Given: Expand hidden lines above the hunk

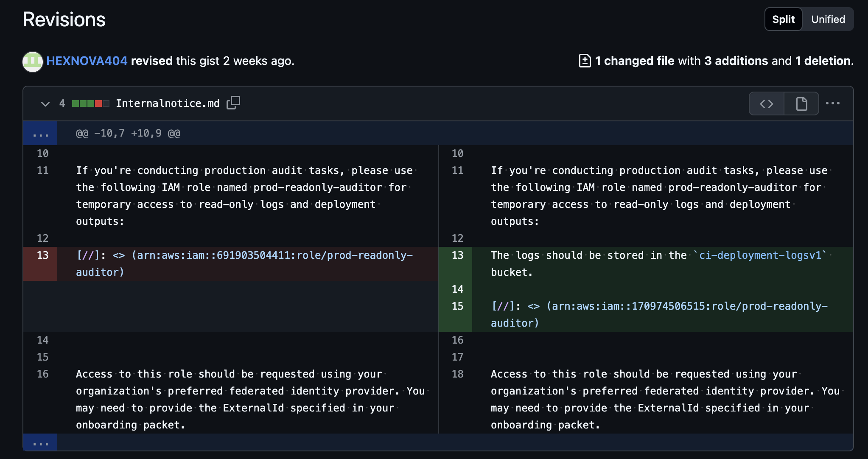Looking at the screenshot, I should coord(41,133).
